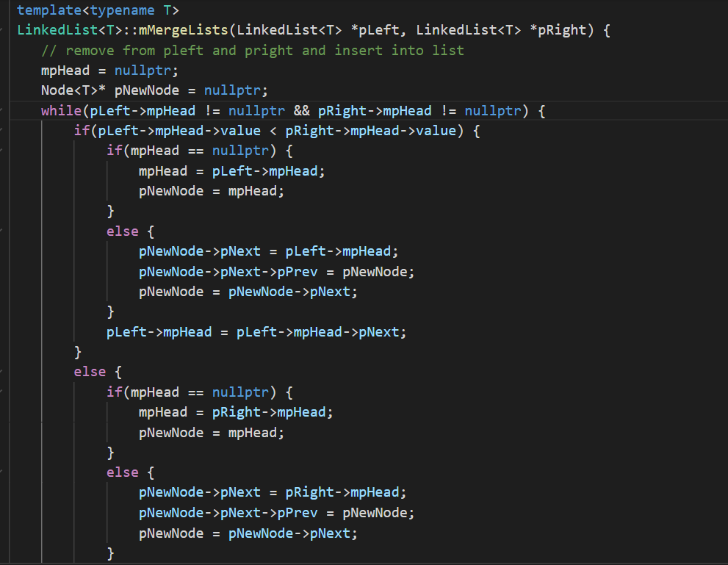
Task: Click the line 'pNewNode->pNext = pLeft->mpHead;'
Action: click(x=268, y=251)
